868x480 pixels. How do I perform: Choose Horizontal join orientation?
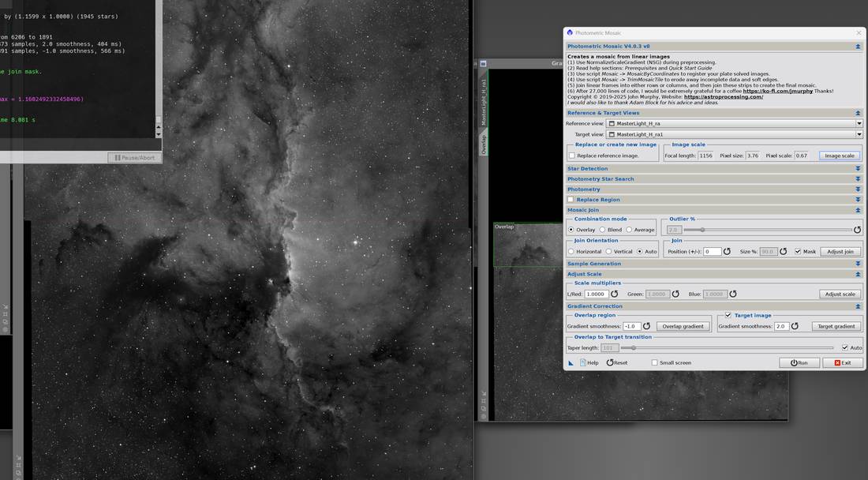(571, 251)
